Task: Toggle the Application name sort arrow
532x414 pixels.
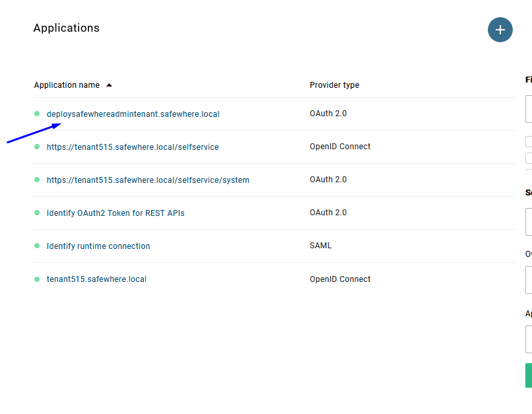Action: [x=109, y=85]
